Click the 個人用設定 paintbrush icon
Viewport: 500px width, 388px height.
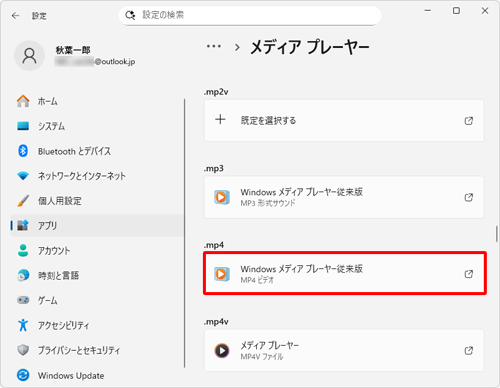tap(23, 201)
